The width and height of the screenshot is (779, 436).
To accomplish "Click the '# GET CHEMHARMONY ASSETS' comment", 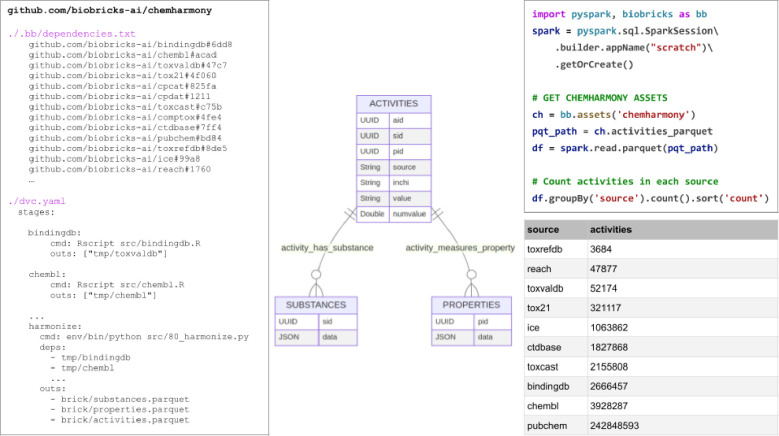I will pyautogui.click(x=600, y=98).
